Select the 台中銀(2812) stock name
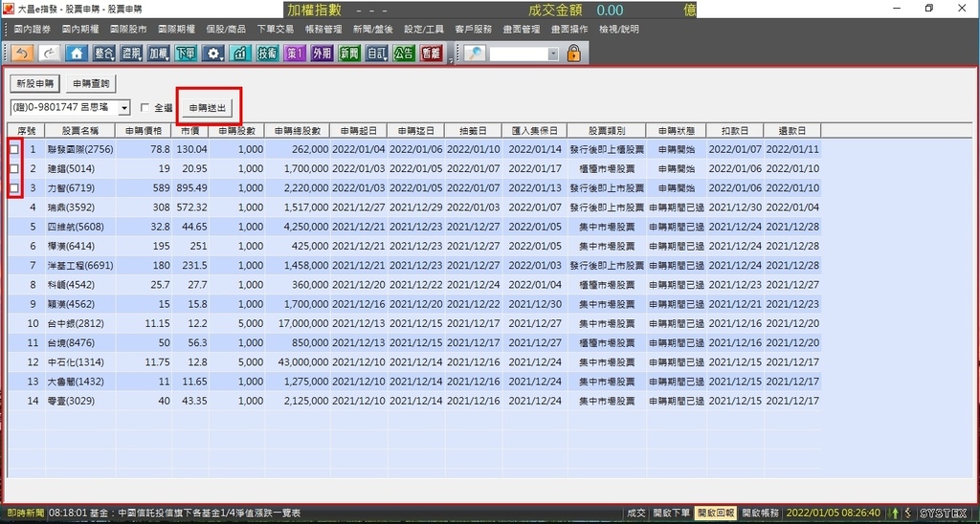The height and width of the screenshot is (524, 980). (x=75, y=323)
